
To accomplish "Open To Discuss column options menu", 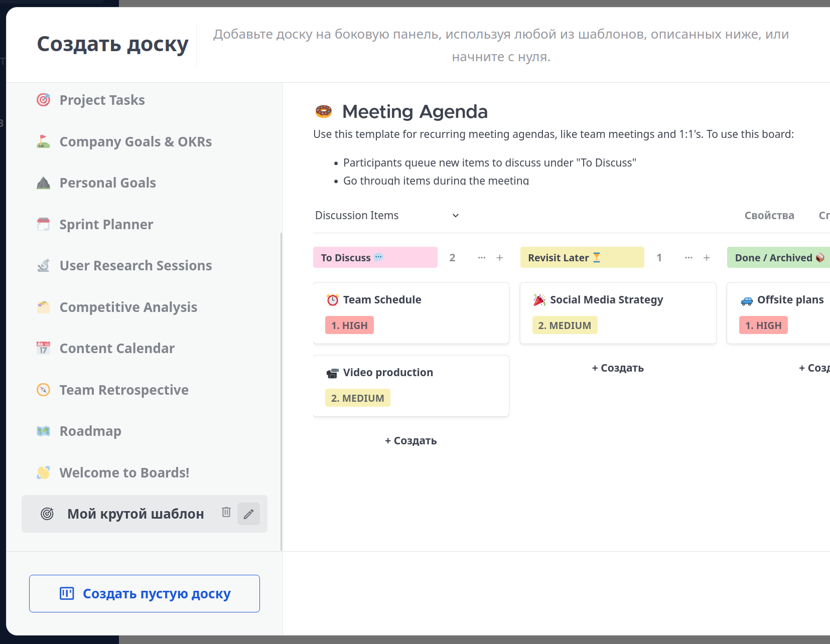I will [482, 258].
